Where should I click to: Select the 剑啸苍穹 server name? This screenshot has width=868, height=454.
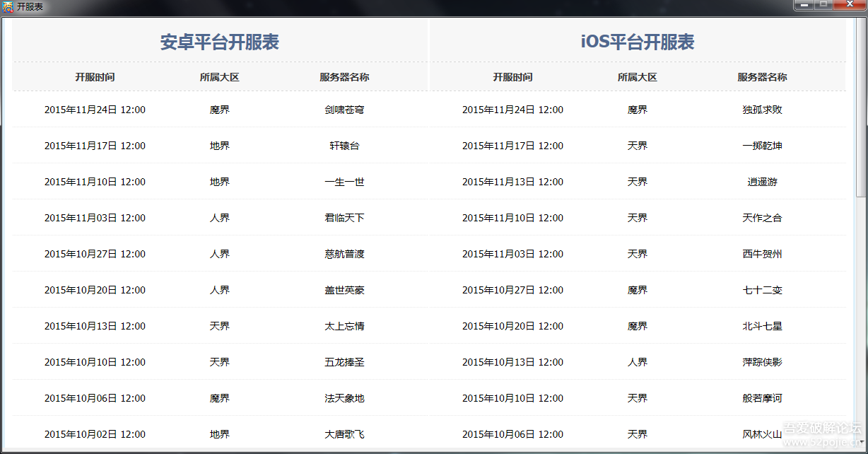[344, 110]
